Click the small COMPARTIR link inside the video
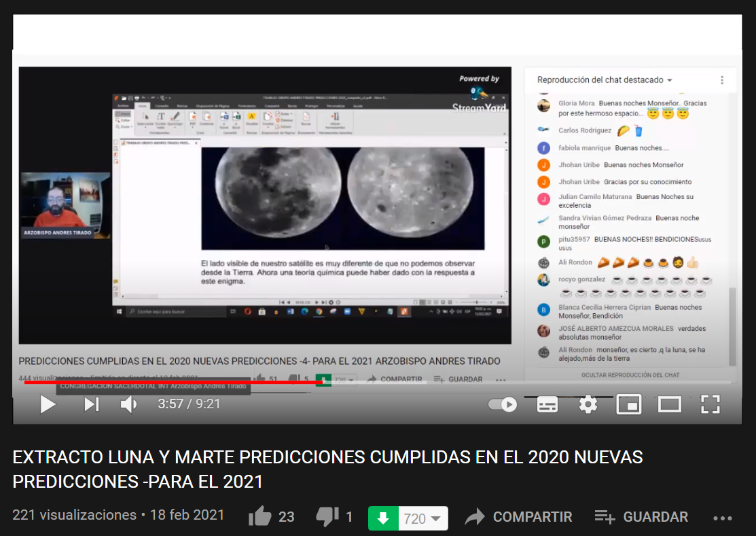The height and width of the screenshot is (536, 756). (x=395, y=379)
